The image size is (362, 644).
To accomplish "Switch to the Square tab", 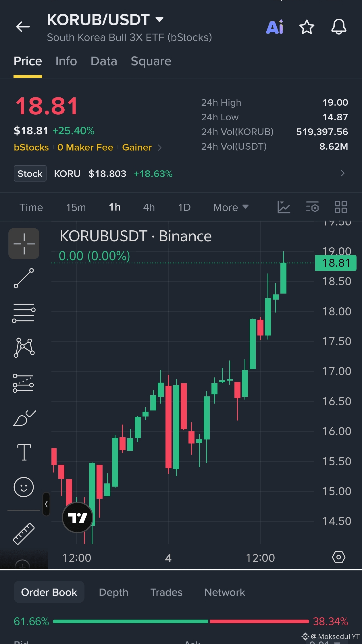I will point(151,61).
